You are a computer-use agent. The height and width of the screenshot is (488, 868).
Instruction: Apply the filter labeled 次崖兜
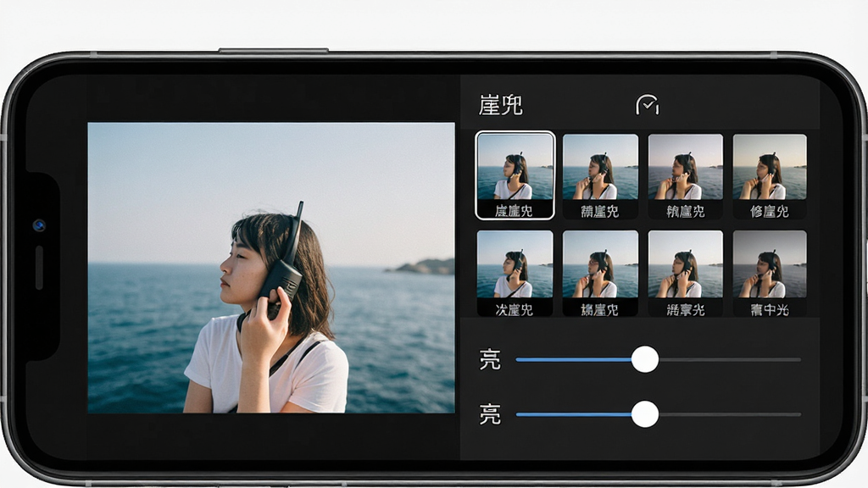[x=515, y=274]
